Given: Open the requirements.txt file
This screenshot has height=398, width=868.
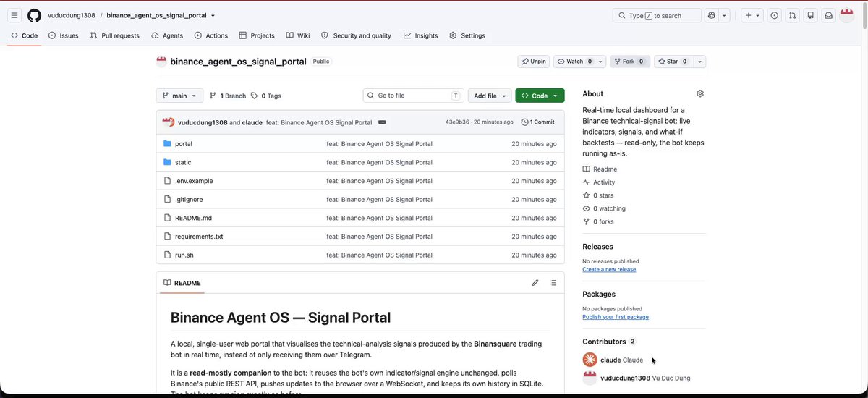Looking at the screenshot, I should (199, 237).
